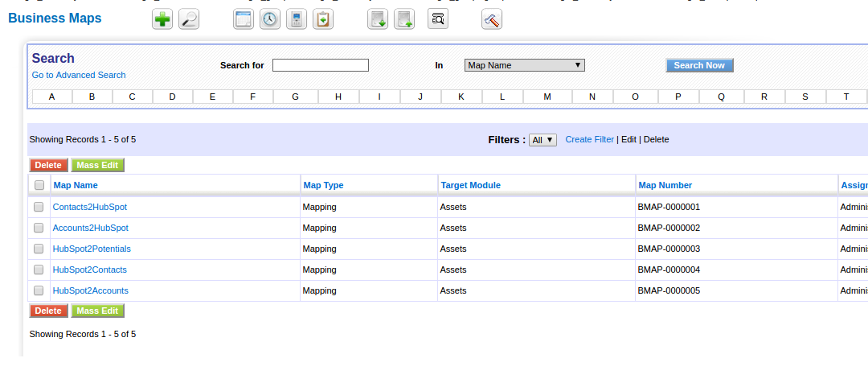Open Go to Advanced Search link
The width and height of the screenshot is (868, 387).
click(79, 75)
